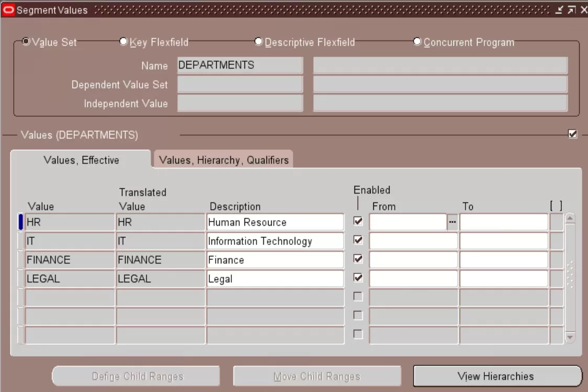Click the restore arrow icon on the title bar
Image resolution: width=588 pixels, height=392 pixels.
(571, 9)
